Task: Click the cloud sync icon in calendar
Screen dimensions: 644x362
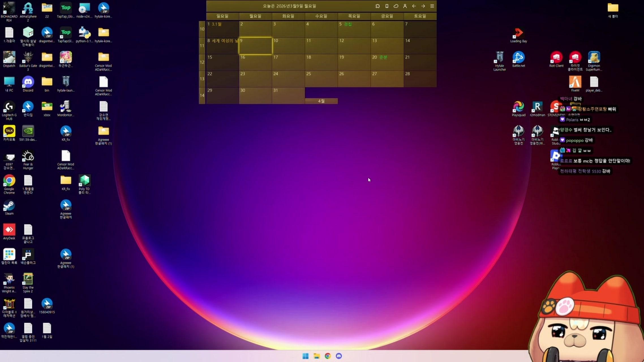Action: [x=396, y=6]
